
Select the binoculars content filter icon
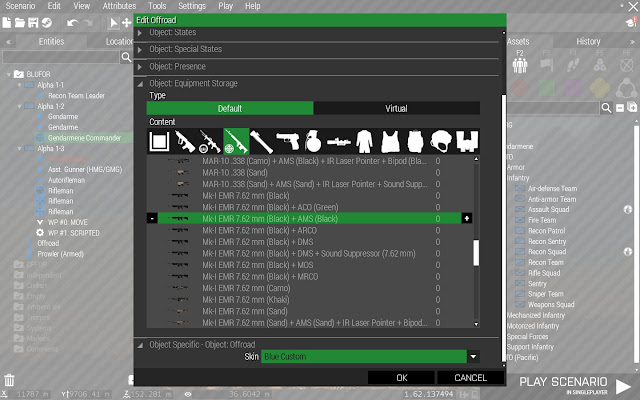pos(467,141)
